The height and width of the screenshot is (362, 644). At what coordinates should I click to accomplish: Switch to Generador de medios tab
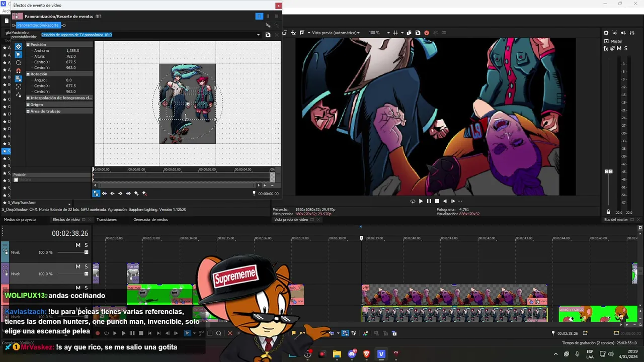150,220
